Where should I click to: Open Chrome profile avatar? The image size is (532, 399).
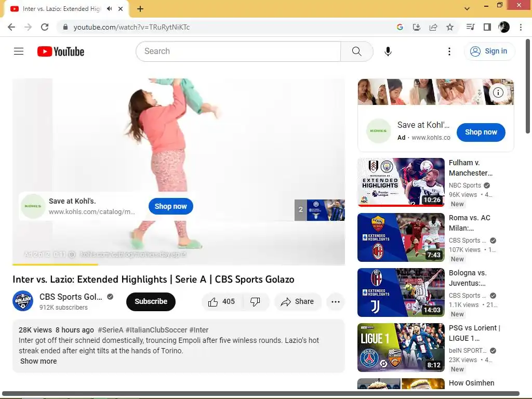click(504, 27)
